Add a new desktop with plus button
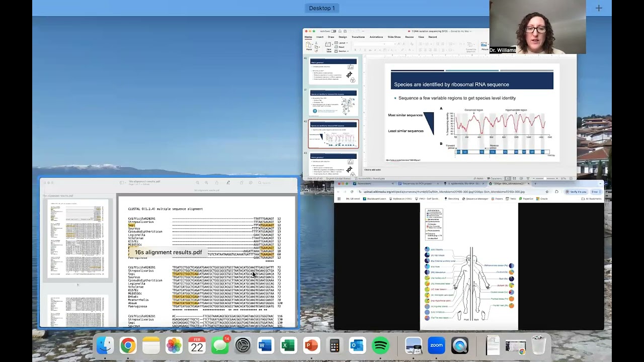Screen dimensions: 644x362 [599, 8]
